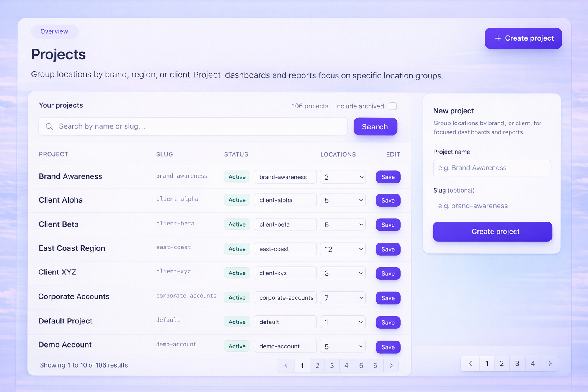Screen dimensions: 588x392
Task: Save the Client Alpha row
Action: [x=388, y=201]
